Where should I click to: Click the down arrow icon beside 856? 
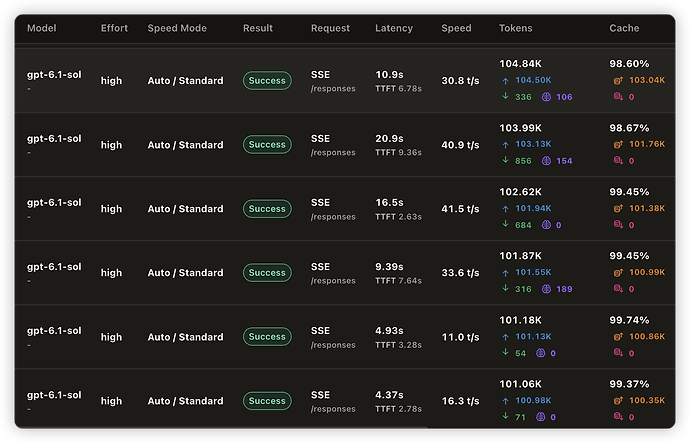coord(505,160)
